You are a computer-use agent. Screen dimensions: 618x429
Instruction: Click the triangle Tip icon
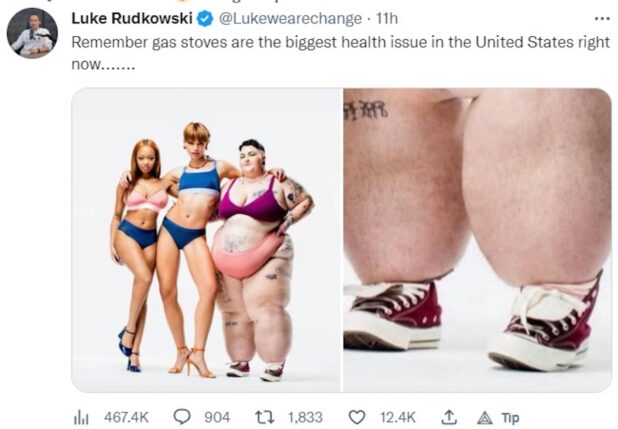(x=485, y=417)
